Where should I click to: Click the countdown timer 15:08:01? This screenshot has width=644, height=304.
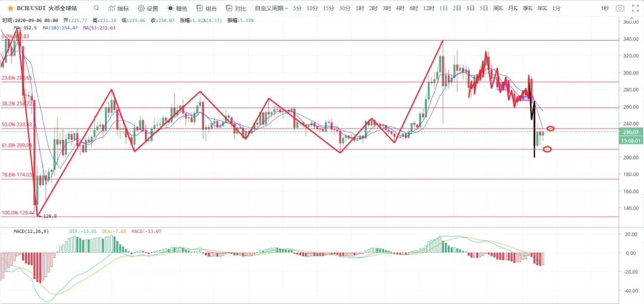(x=630, y=140)
